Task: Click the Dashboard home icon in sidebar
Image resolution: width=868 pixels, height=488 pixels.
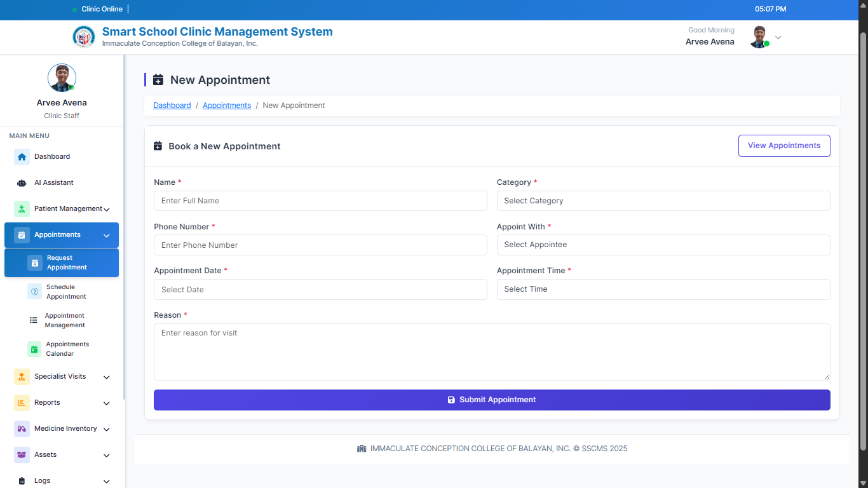Action: [22, 157]
